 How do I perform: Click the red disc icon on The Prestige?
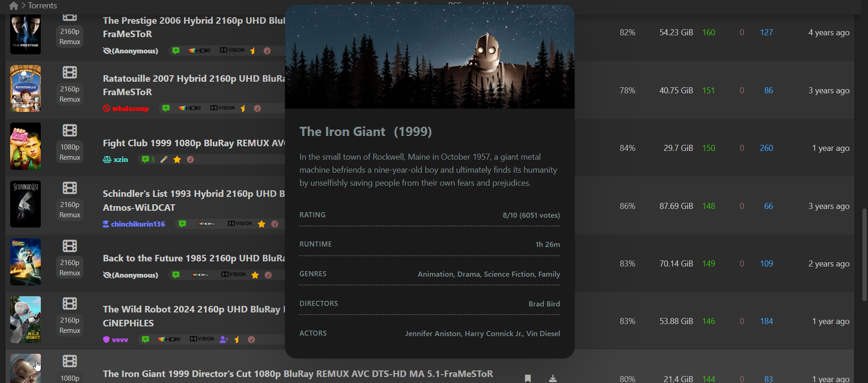pyautogui.click(x=267, y=51)
